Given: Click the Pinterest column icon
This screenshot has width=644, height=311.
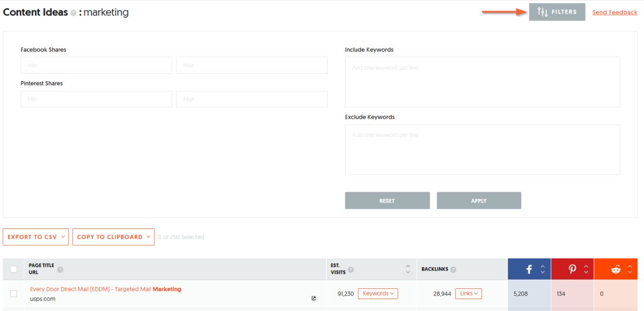Looking at the screenshot, I should [572, 269].
